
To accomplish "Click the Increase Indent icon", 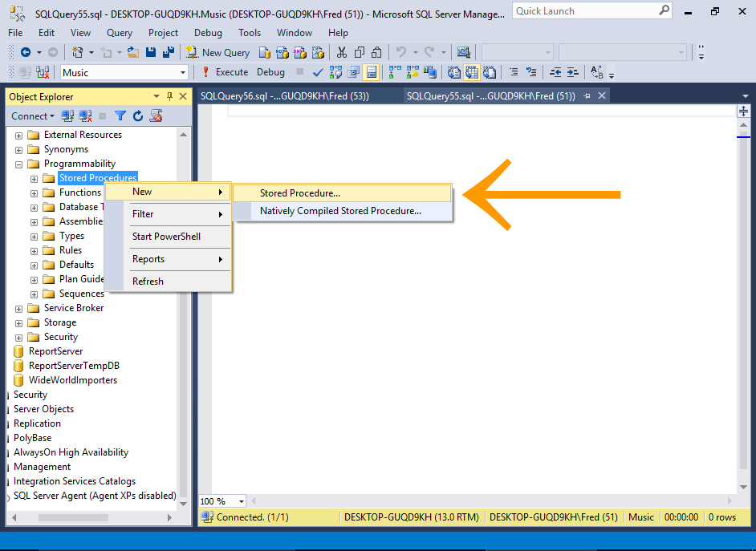I will pos(572,73).
